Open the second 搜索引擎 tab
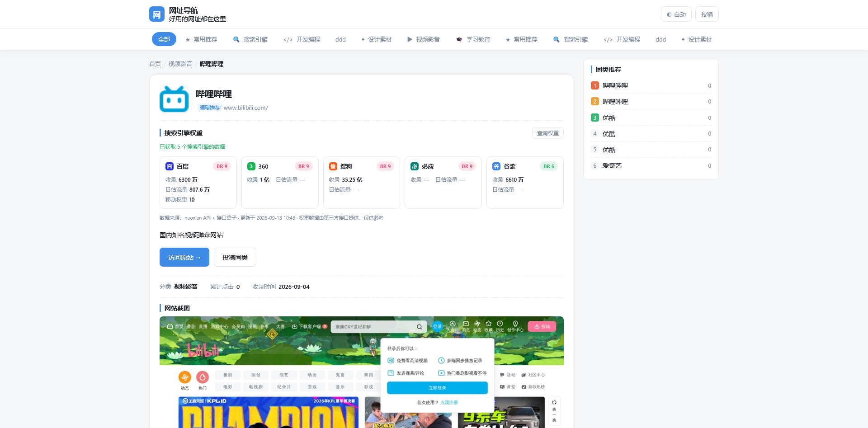This screenshot has width=868, height=428. [571, 39]
